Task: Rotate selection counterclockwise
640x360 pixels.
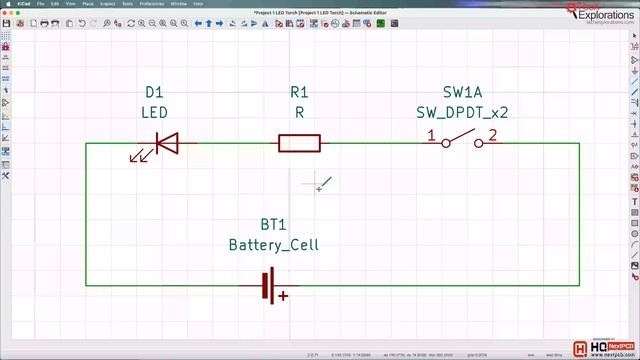Action: tap(233, 24)
